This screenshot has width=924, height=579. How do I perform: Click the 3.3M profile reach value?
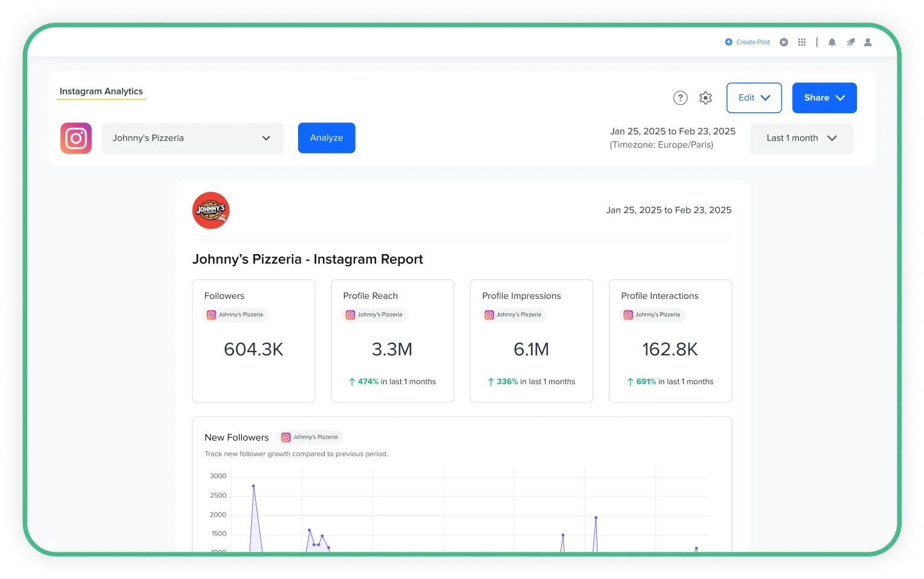(392, 349)
